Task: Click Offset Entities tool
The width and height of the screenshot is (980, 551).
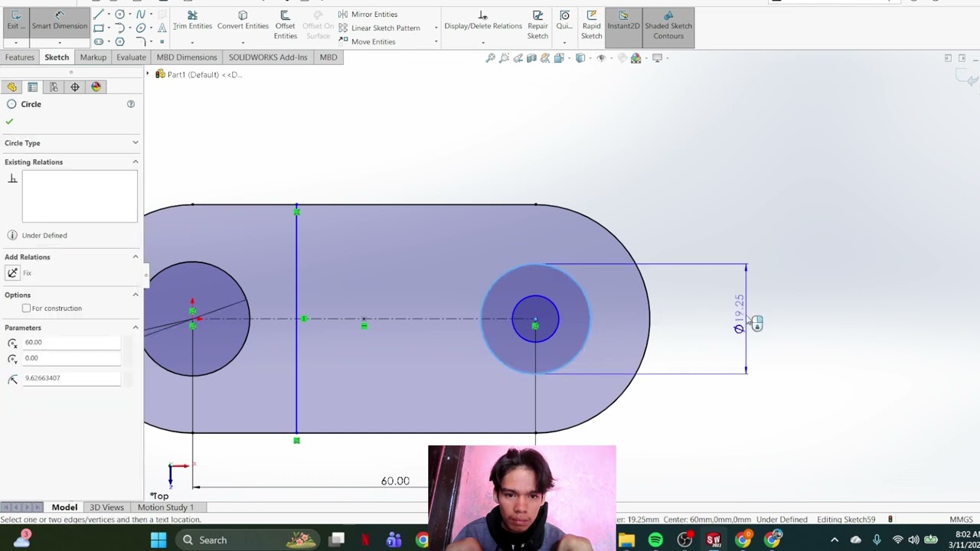Action: (285, 24)
